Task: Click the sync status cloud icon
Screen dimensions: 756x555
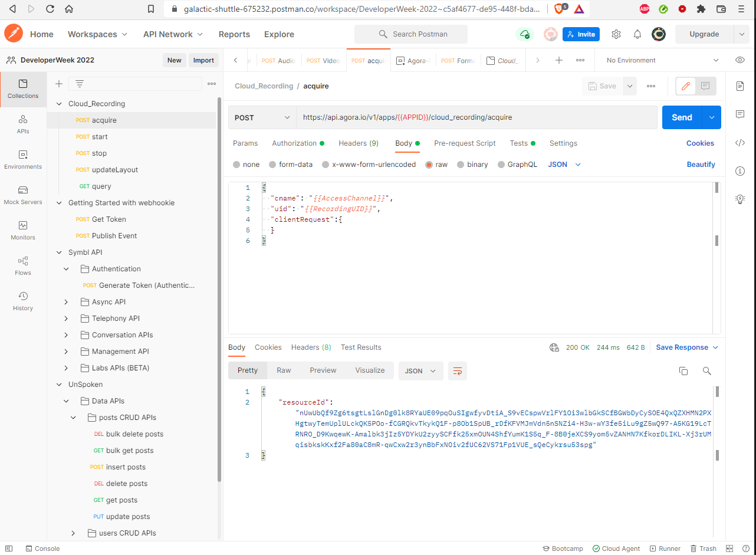Action: (524, 34)
